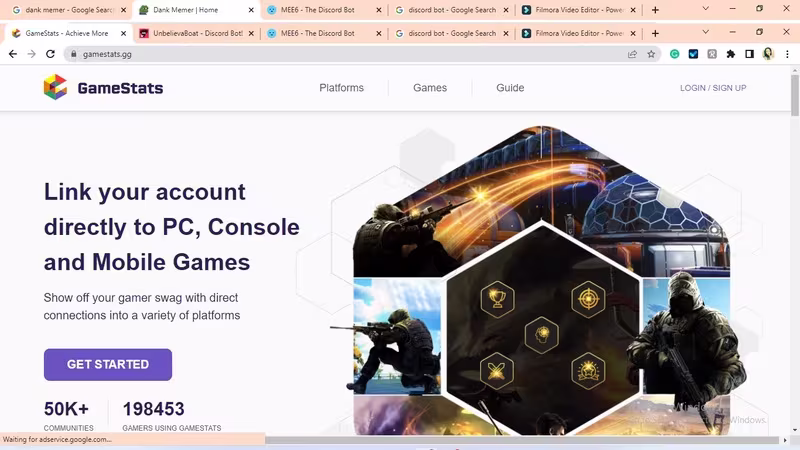Switch to GameStats - Achieve More tab
This screenshot has width=800, height=450.
pos(66,33)
